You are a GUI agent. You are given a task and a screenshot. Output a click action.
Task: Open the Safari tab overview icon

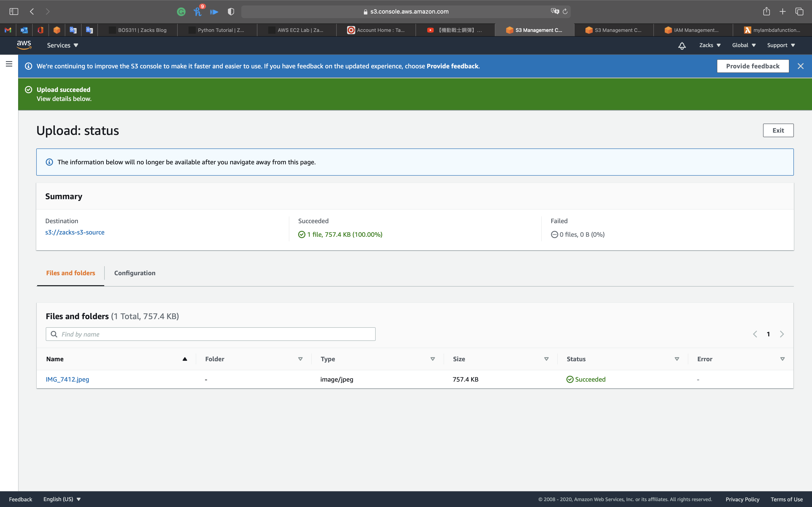coord(799,12)
